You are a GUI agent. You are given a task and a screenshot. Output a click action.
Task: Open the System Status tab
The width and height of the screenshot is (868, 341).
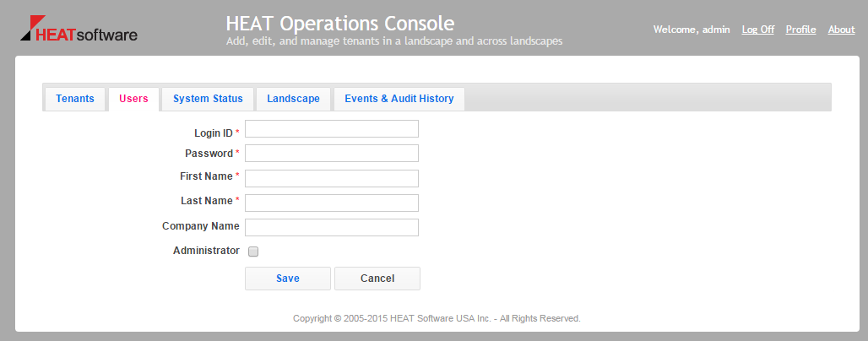[208, 99]
